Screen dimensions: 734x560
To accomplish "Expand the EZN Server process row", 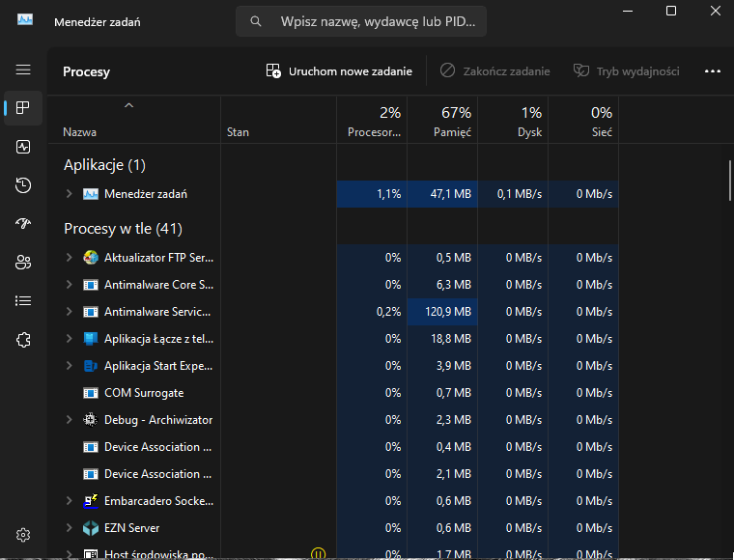I will pos(69,528).
